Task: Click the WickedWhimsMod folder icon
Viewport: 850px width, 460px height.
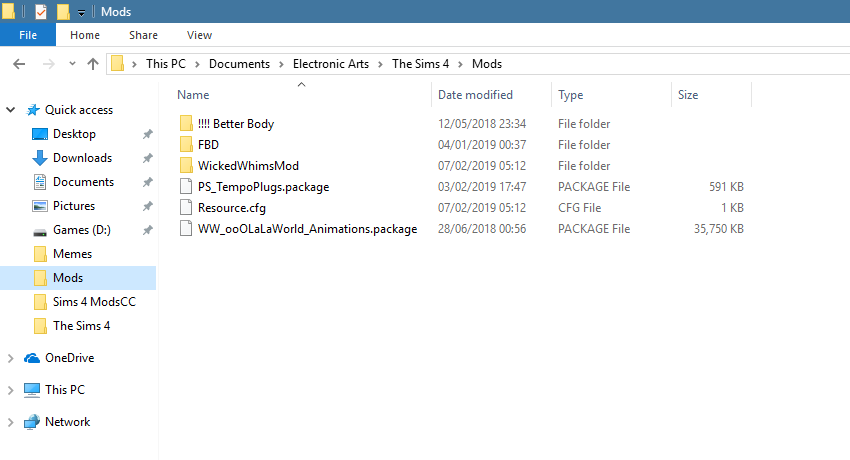Action: point(186,165)
